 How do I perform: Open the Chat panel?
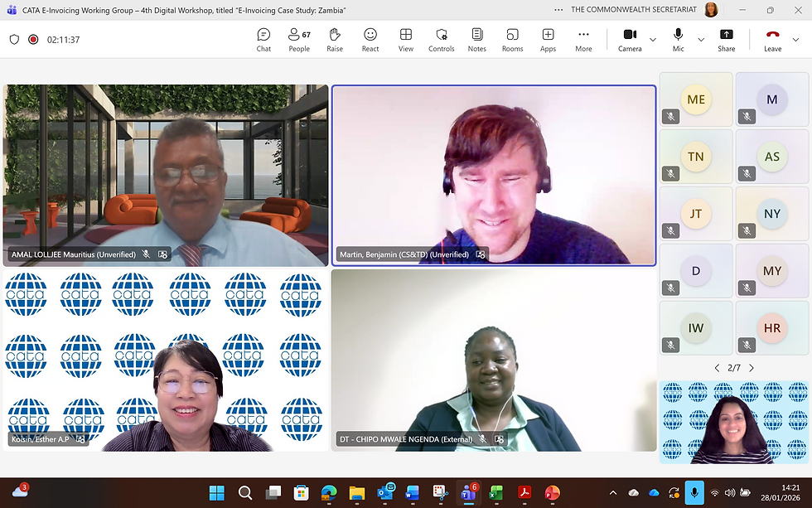pos(263,40)
